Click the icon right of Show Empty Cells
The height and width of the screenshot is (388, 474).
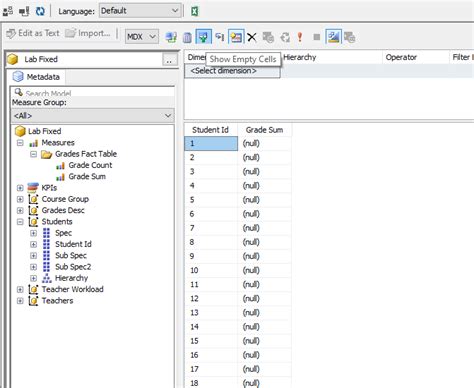pos(219,37)
